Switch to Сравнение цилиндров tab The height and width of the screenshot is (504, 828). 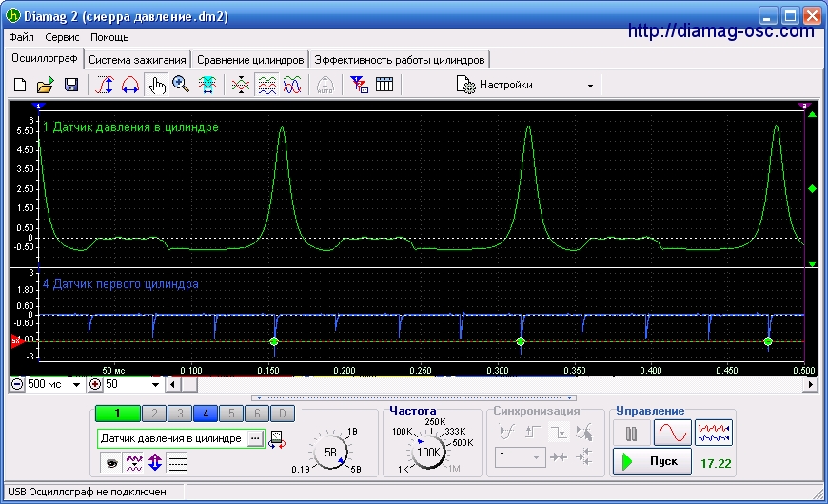[250, 60]
